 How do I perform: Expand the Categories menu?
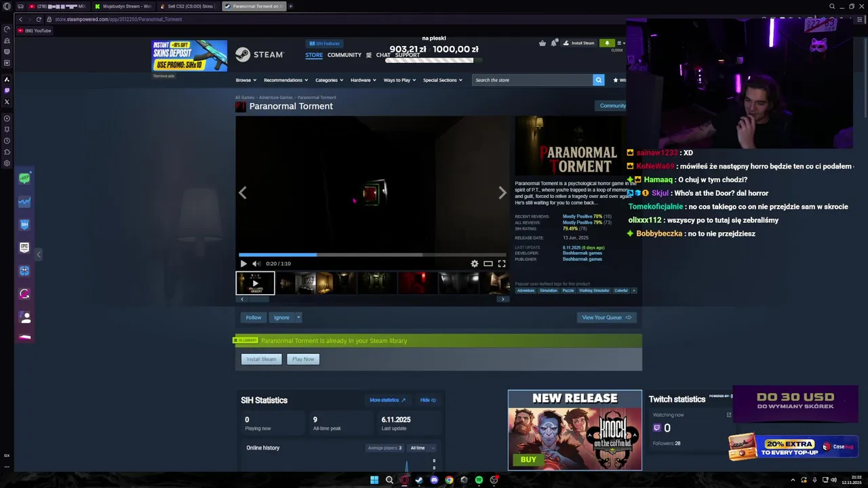pos(329,80)
